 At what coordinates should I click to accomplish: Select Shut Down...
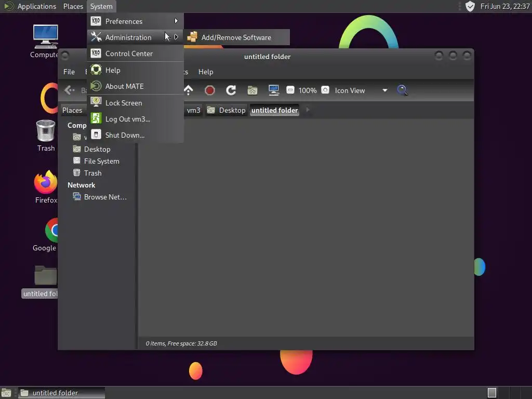[x=136, y=135]
